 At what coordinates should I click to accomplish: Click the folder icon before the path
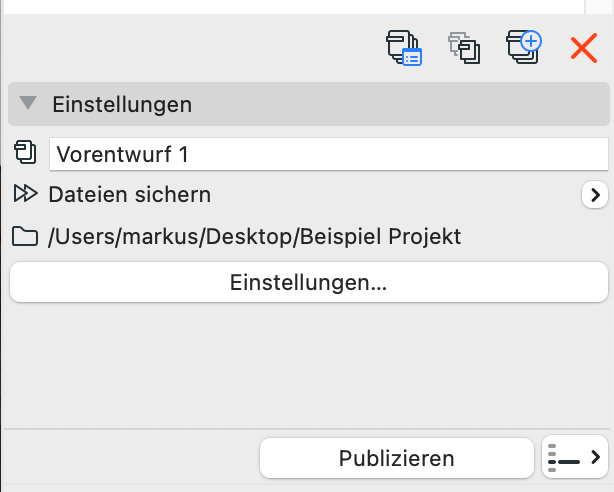point(25,237)
